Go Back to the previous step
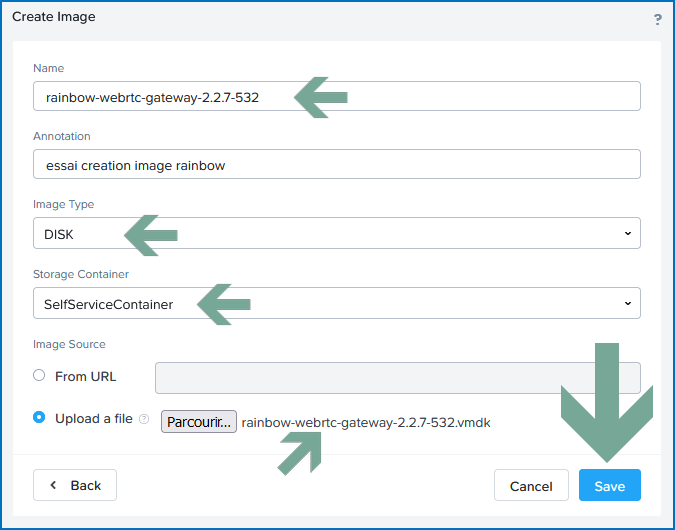 (x=75, y=485)
